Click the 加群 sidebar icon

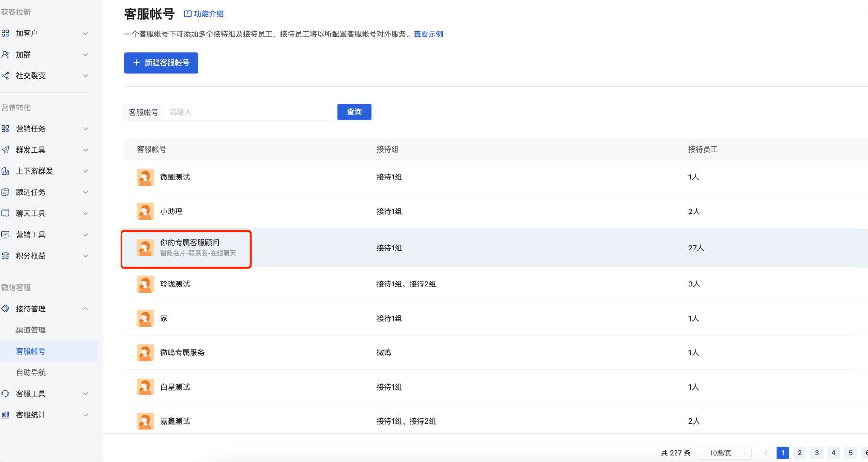pos(5,55)
